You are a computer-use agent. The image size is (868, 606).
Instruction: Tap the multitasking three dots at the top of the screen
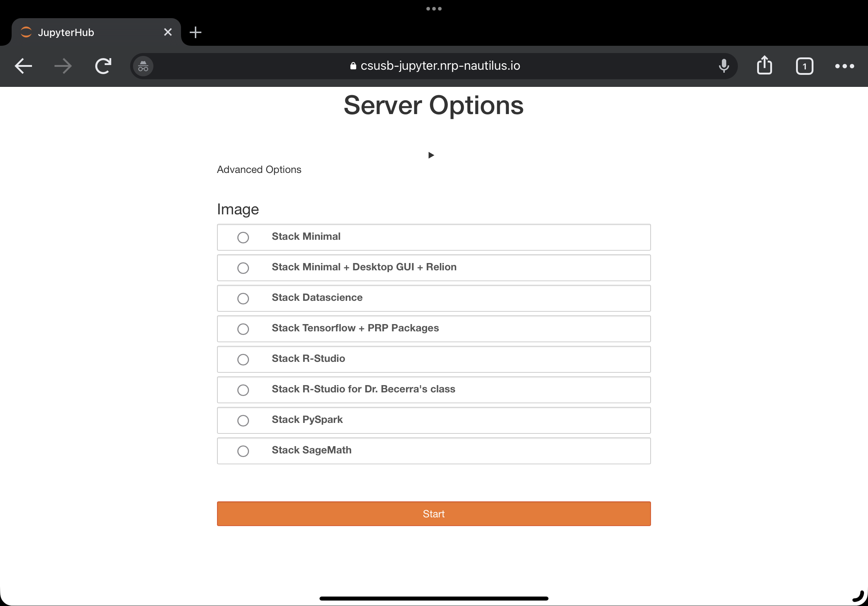[434, 9]
